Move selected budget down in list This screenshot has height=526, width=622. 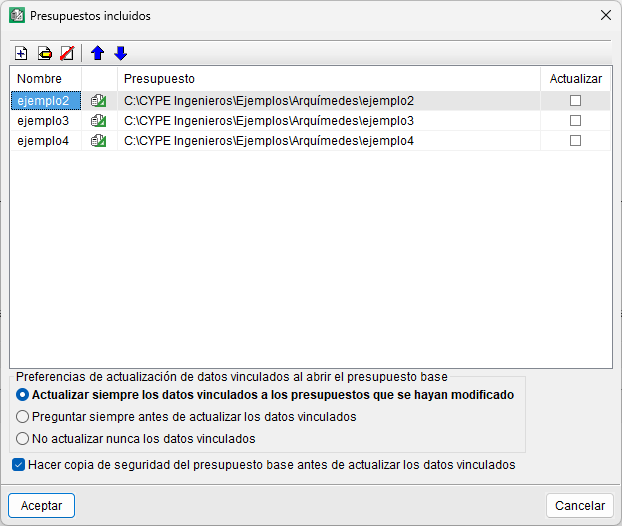point(120,53)
